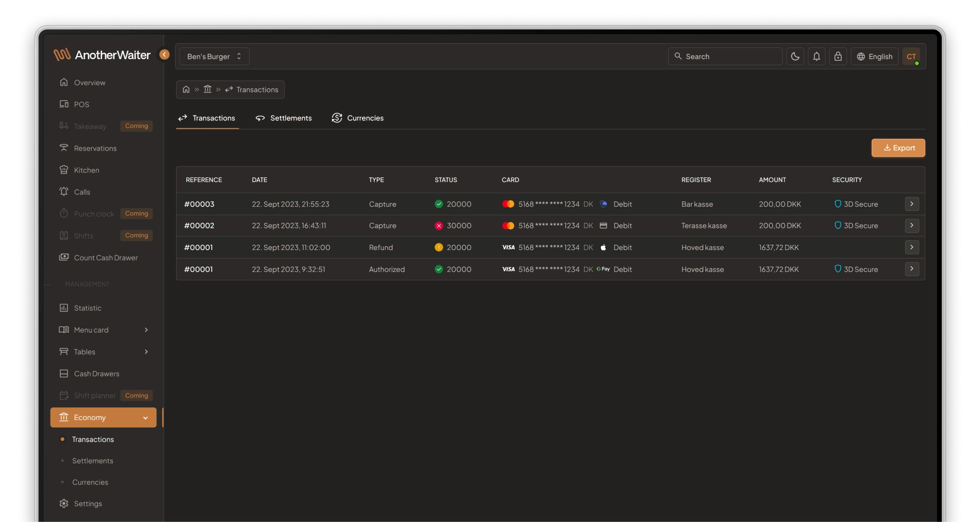Screen dimensions: 980x522
Task: Click the AMOUNT column header
Action: point(772,180)
